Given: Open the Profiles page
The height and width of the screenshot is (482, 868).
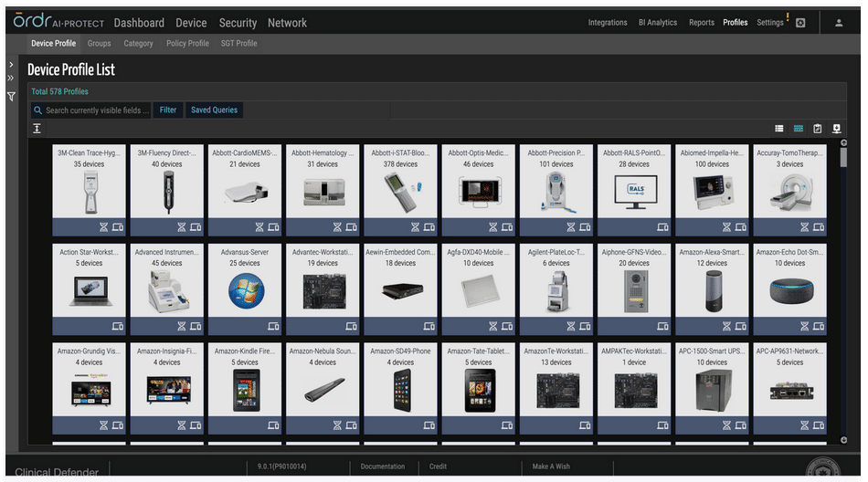Looking at the screenshot, I should click(736, 23).
